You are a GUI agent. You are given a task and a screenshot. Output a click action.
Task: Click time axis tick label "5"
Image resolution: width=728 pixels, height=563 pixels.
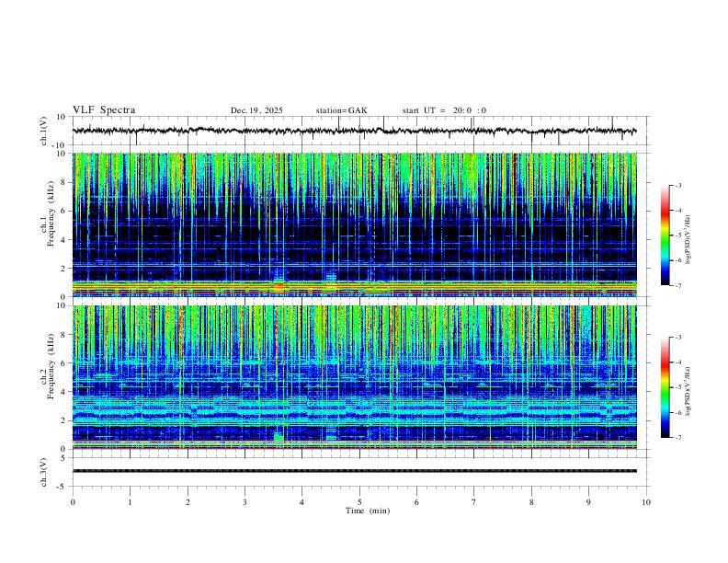pyautogui.click(x=359, y=502)
